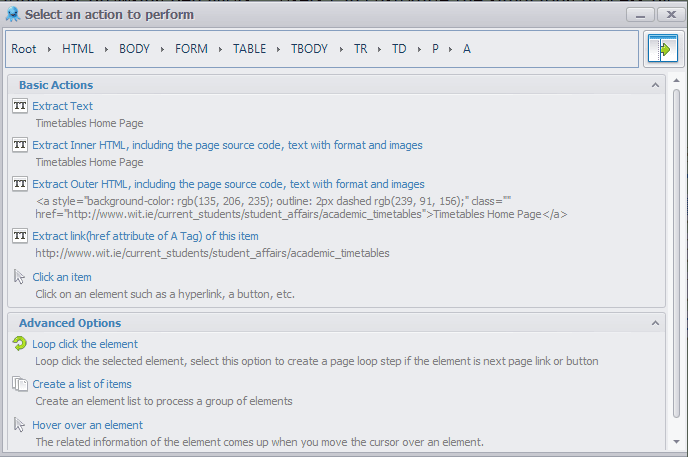Expand the arrow after HTML breadcrumb

(x=106, y=49)
